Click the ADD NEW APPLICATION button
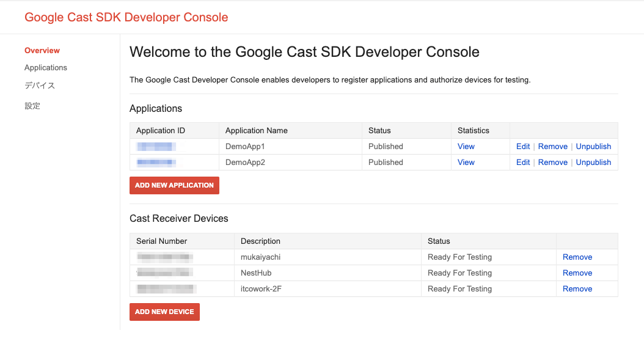644x341 pixels. click(x=174, y=185)
